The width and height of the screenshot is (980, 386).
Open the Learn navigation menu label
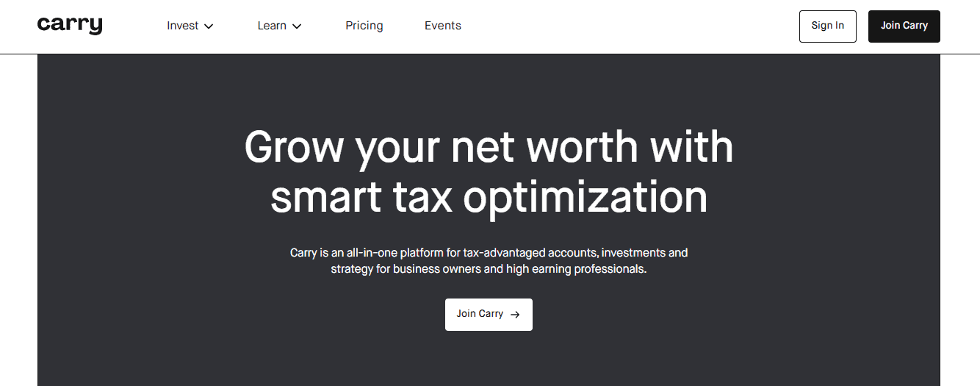coord(272,26)
